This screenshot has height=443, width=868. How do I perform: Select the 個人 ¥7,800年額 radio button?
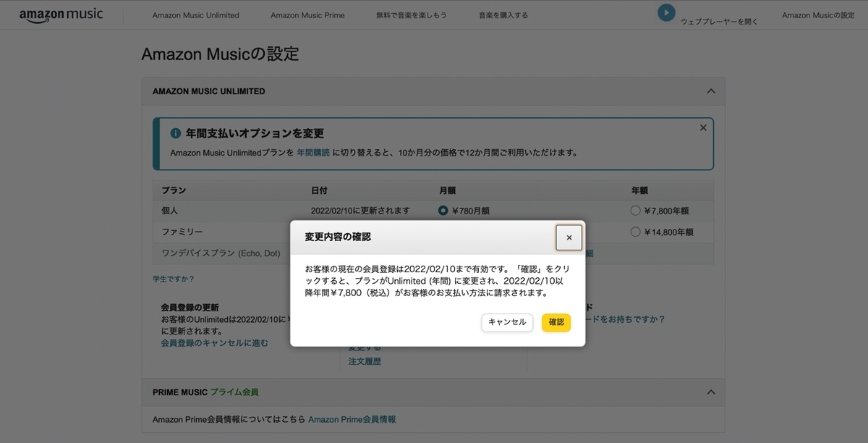636,211
